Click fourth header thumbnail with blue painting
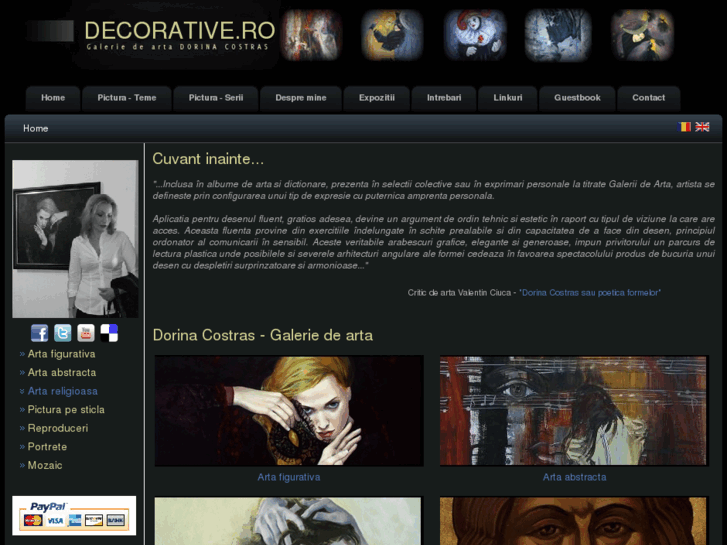 (x=558, y=35)
